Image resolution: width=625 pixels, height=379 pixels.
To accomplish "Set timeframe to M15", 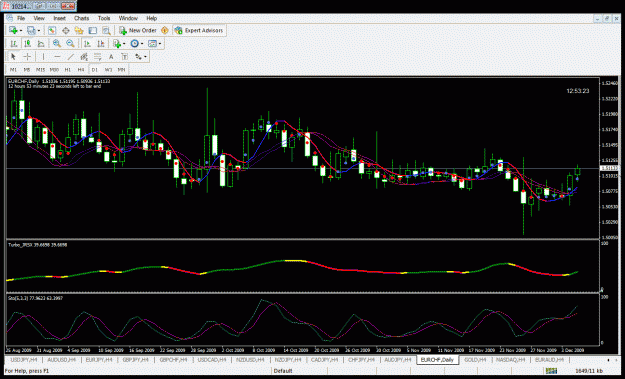I will 40,70.
